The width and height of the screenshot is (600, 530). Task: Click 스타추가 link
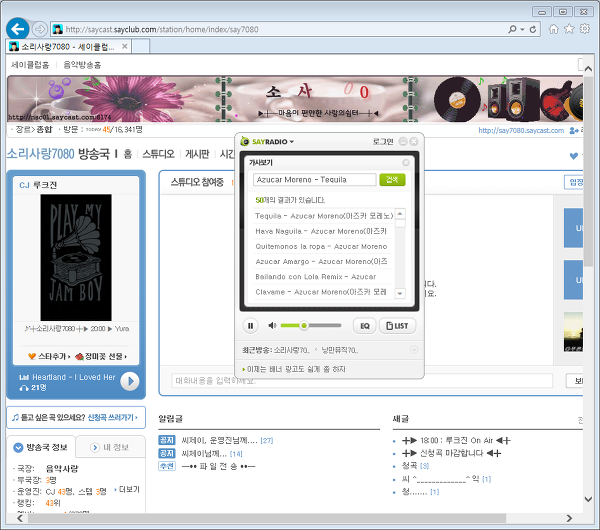coord(49,356)
